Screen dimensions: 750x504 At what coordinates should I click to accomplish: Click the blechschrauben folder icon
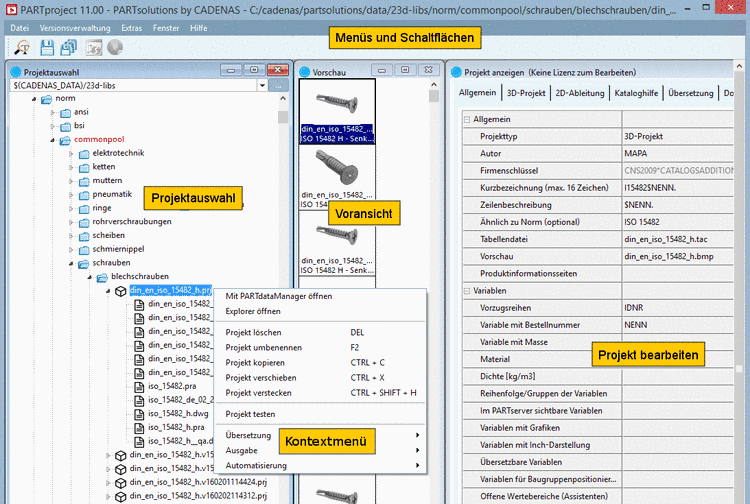tap(102, 277)
